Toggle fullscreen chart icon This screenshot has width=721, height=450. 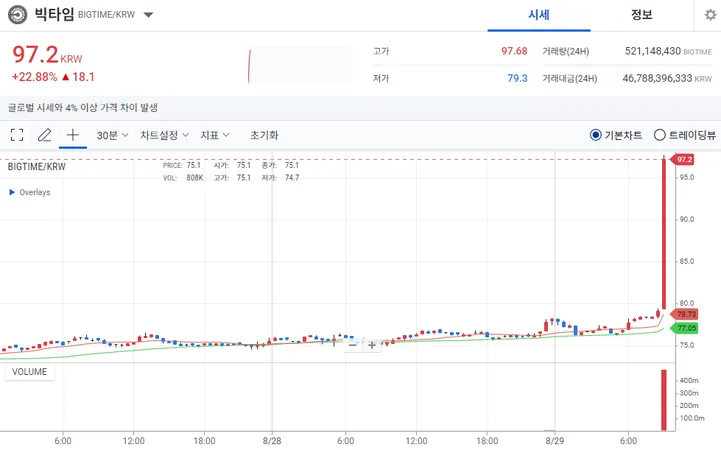[17, 135]
